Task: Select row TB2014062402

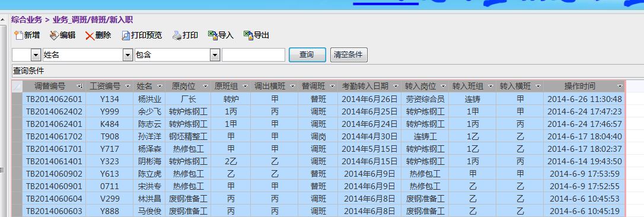Action: pos(318,111)
